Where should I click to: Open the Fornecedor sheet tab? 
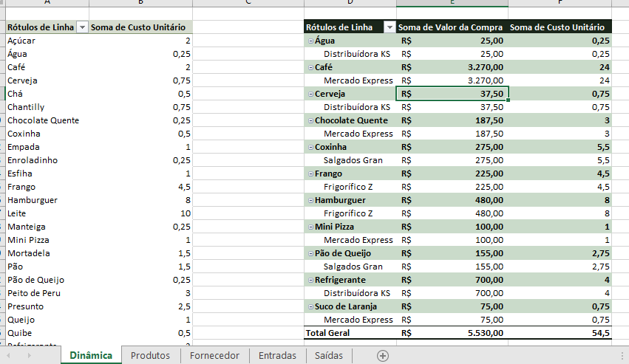coord(214,356)
